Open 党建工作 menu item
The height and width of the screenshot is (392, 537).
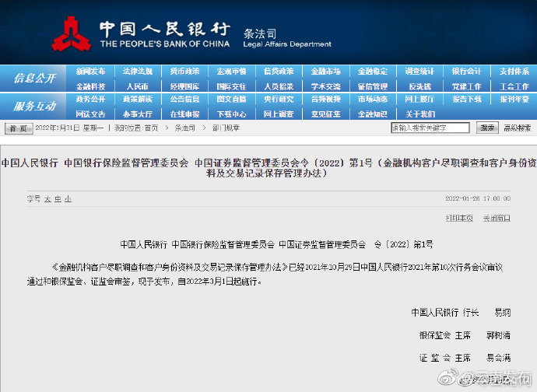pyautogui.click(x=466, y=86)
